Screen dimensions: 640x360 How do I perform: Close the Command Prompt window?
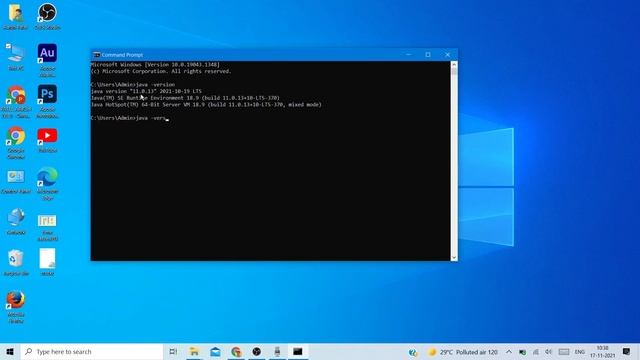coord(447,55)
